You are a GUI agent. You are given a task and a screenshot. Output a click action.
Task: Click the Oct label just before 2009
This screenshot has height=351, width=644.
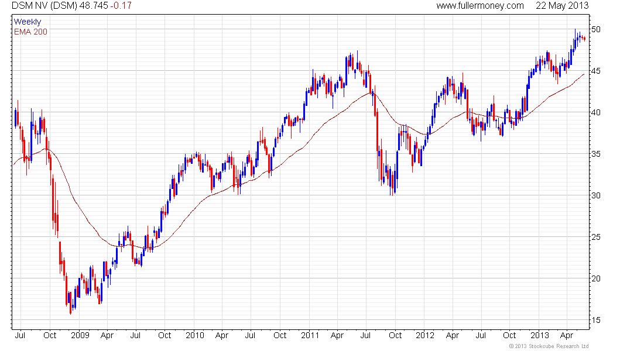50,335
